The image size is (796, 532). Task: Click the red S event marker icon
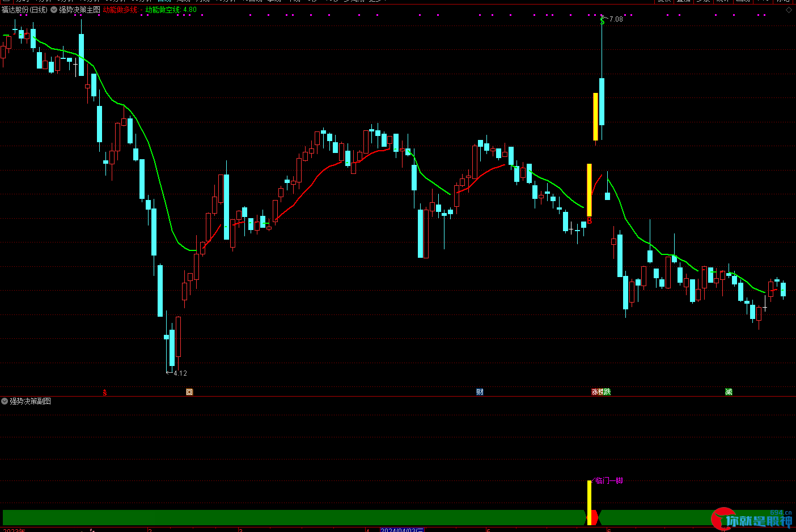tap(105, 392)
